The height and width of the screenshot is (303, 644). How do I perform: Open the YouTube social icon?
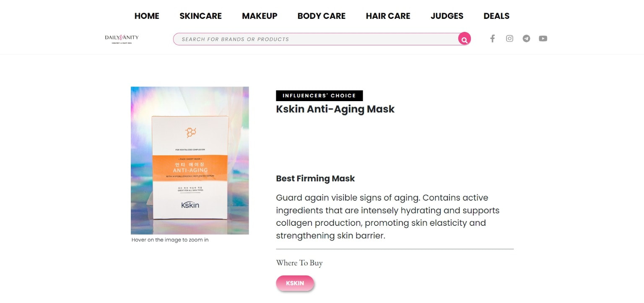point(543,39)
